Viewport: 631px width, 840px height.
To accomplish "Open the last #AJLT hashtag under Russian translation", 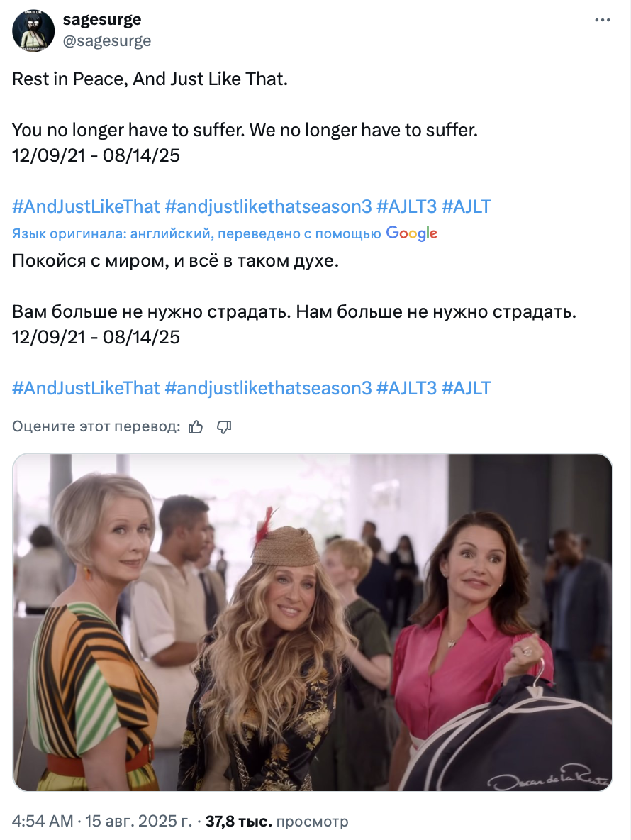I will point(466,388).
